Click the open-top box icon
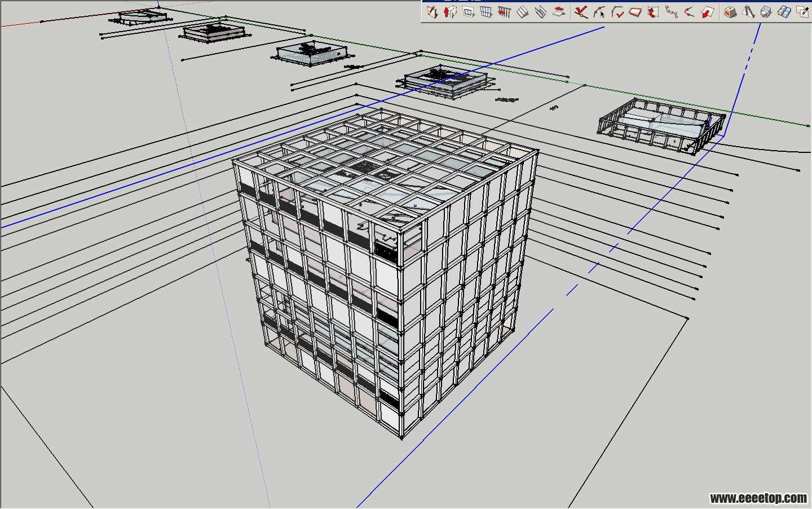 [766, 12]
